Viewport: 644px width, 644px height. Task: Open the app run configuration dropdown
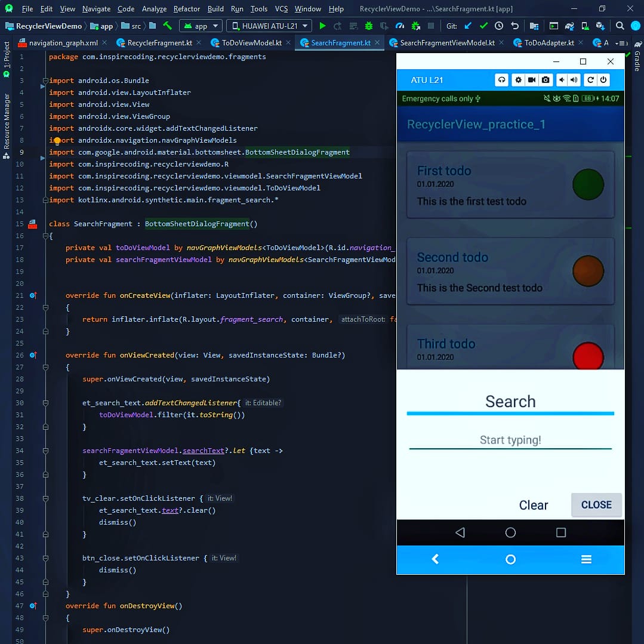tap(201, 26)
